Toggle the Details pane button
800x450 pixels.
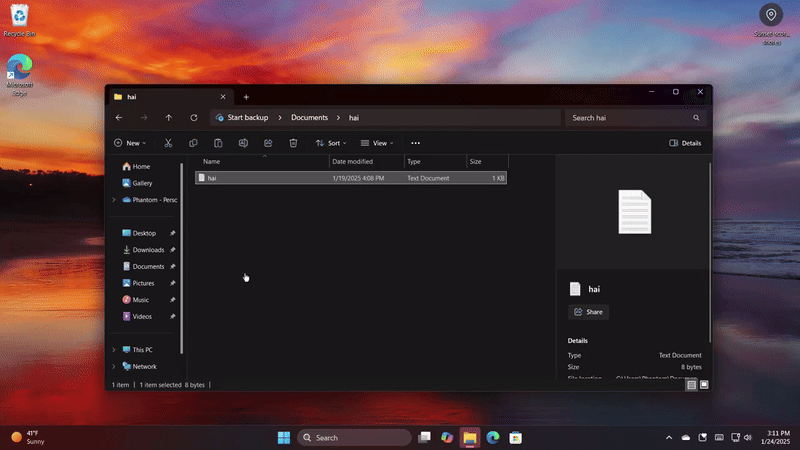pyautogui.click(x=685, y=143)
